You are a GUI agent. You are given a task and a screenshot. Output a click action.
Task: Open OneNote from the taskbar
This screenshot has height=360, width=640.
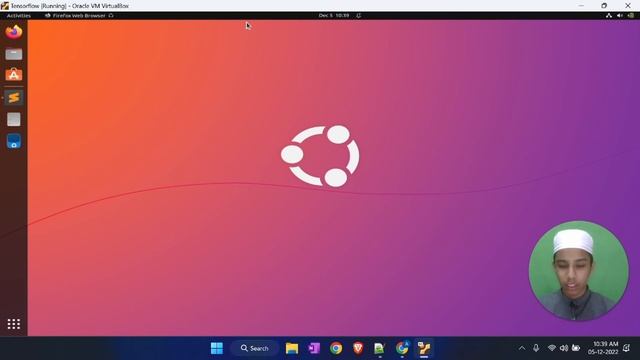tap(314, 348)
